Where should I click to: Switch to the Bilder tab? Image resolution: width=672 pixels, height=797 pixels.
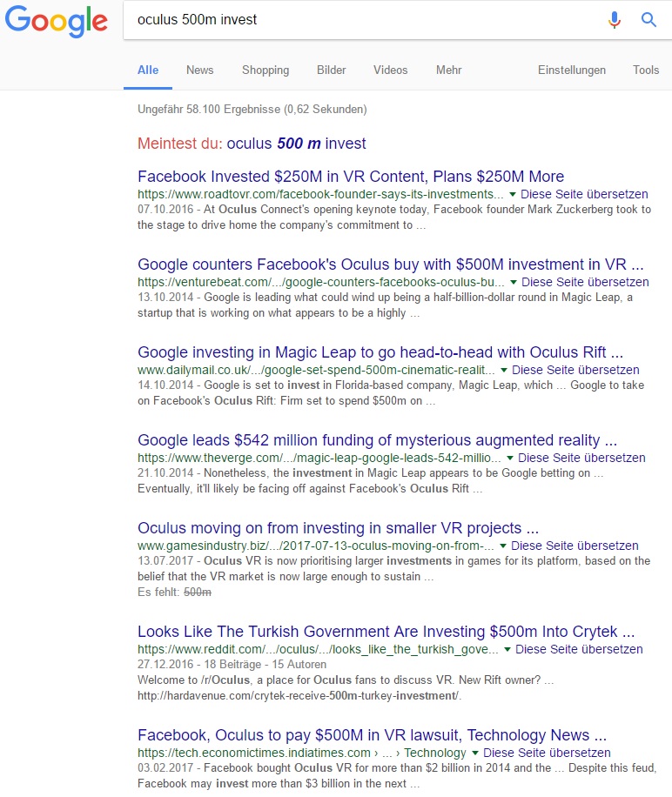332,70
